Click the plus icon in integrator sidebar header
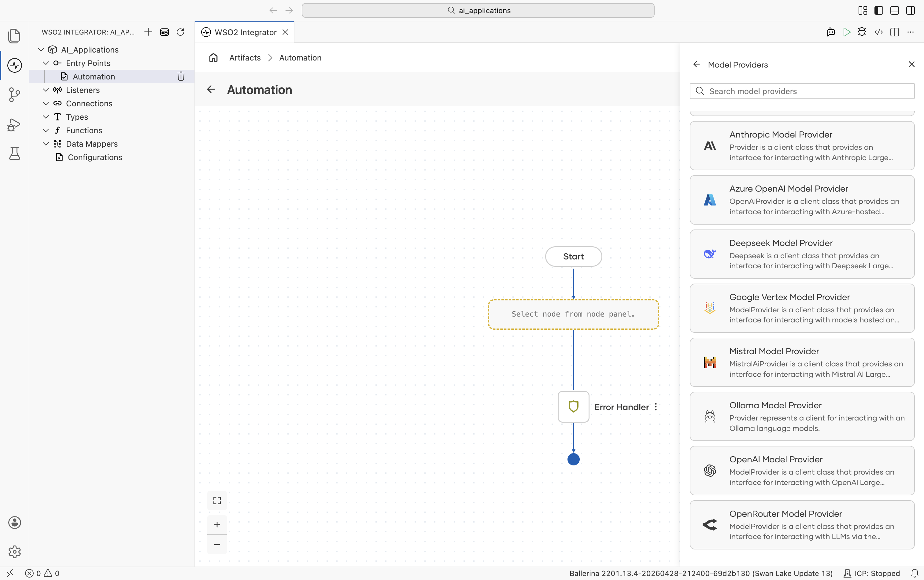924x580 pixels. pyautogui.click(x=148, y=32)
